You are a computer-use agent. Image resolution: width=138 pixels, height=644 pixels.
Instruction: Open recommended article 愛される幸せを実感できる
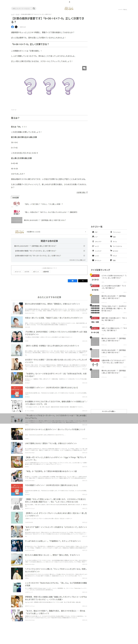coord(52,304)
